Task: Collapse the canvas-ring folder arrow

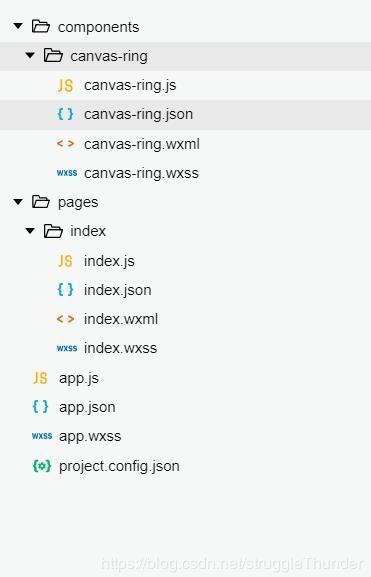Action: pos(30,56)
